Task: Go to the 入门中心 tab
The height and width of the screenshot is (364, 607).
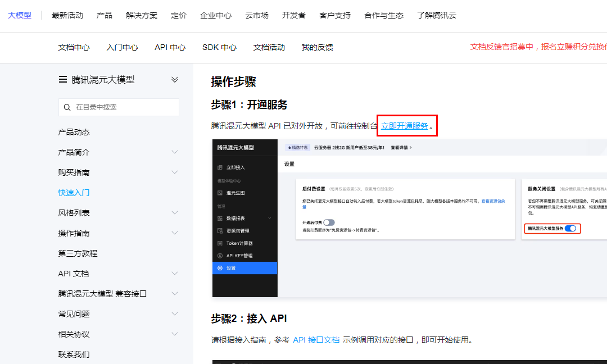Action: [122, 47]
